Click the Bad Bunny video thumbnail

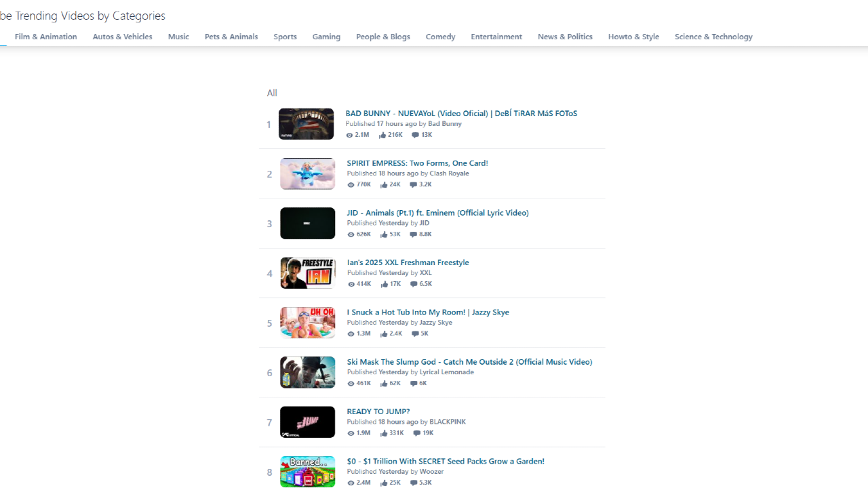pos(306,124)
